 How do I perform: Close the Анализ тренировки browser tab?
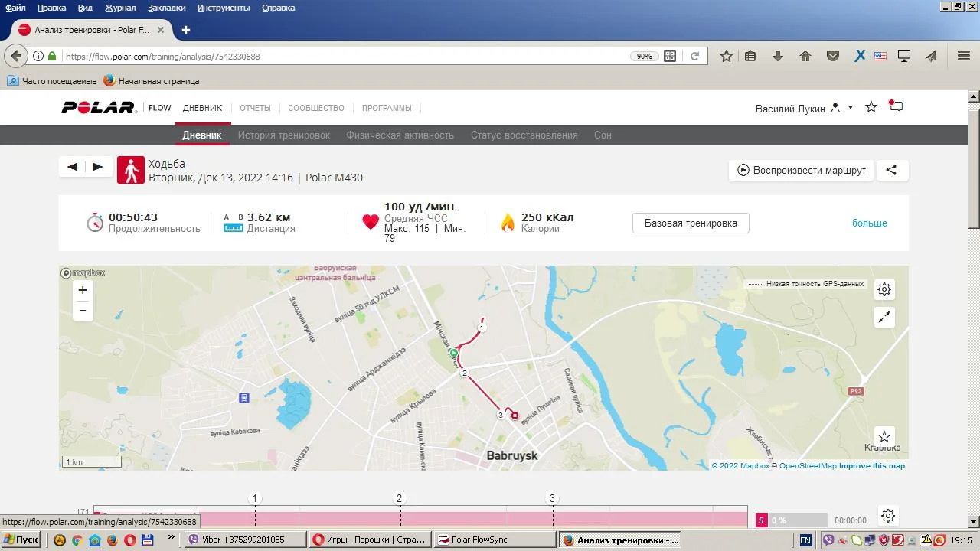[161, 30]
